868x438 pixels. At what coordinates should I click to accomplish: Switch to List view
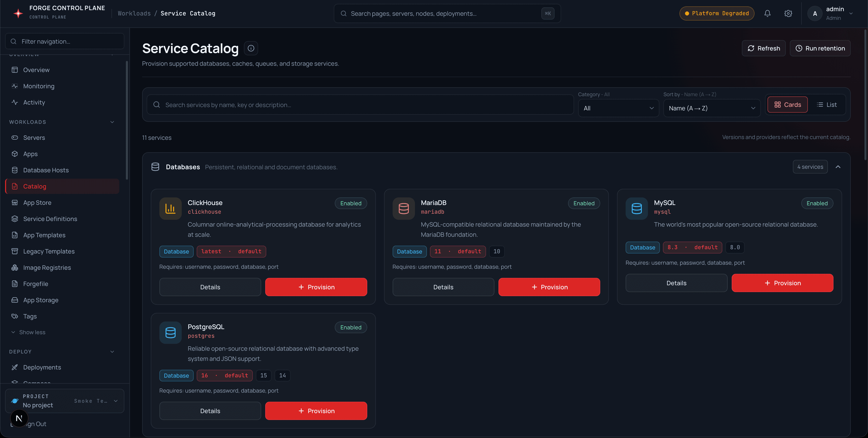[x=827, y=105]
